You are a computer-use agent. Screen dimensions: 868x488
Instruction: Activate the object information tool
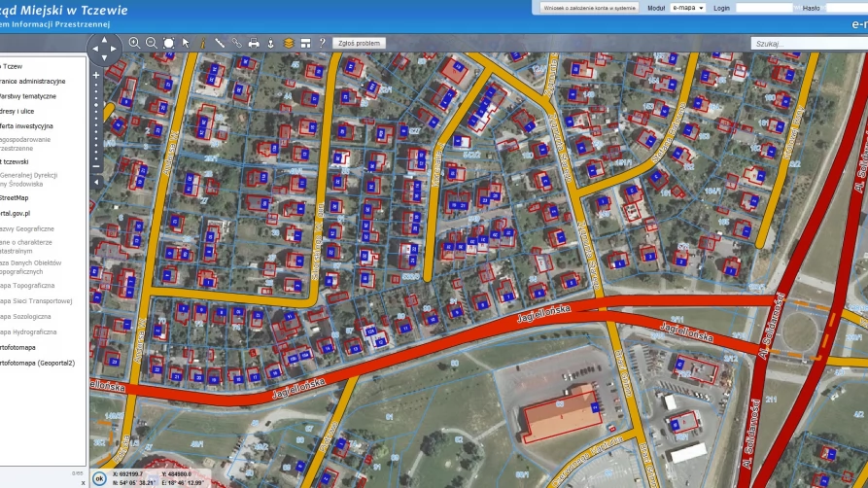202,43
